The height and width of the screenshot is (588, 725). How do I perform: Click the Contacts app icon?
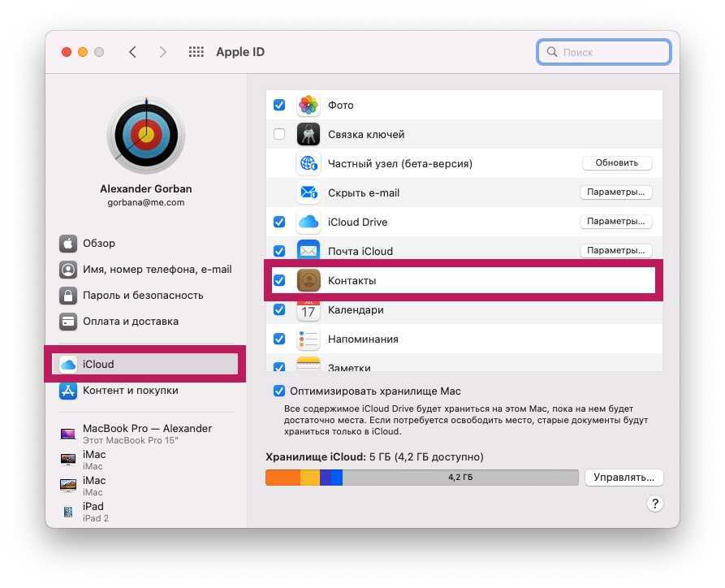(309, 280)
